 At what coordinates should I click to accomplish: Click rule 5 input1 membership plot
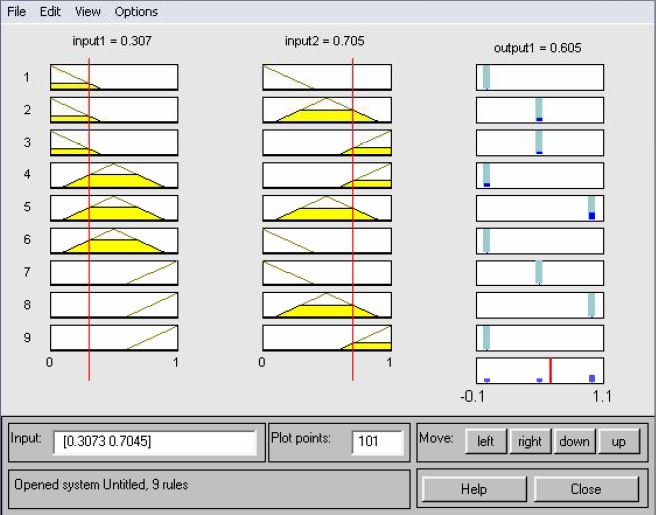[114, 208]
